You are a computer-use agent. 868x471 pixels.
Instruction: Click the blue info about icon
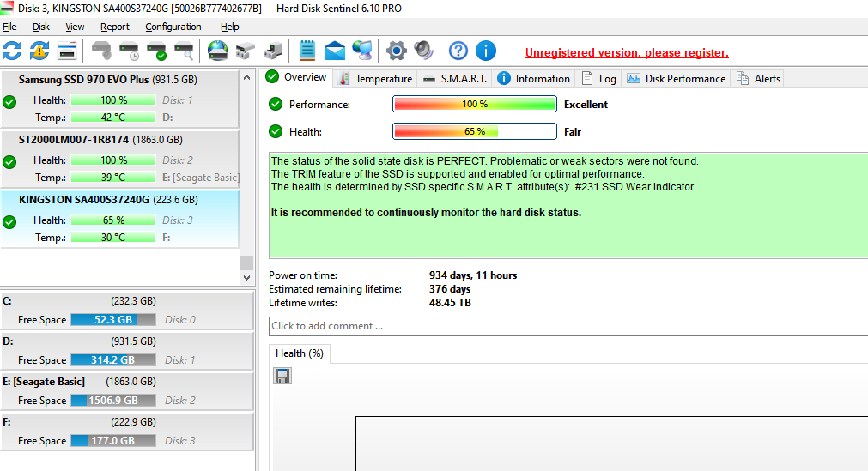point(485,51)
